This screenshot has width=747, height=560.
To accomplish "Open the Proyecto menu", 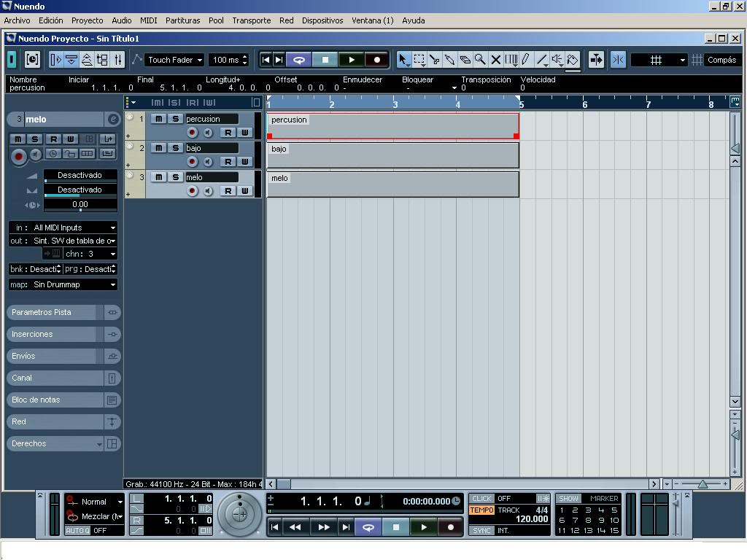I will pos(88,20).
